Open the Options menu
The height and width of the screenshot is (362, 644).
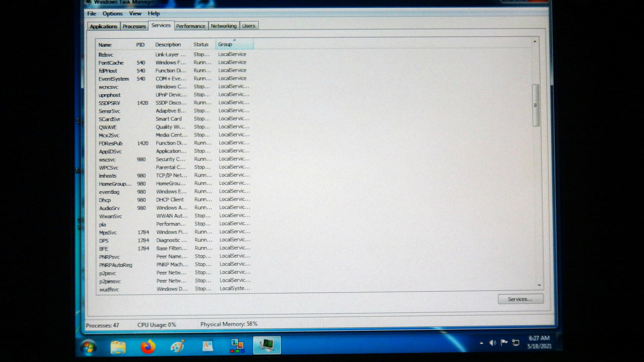pyautogui.click(x=112, y=14)
